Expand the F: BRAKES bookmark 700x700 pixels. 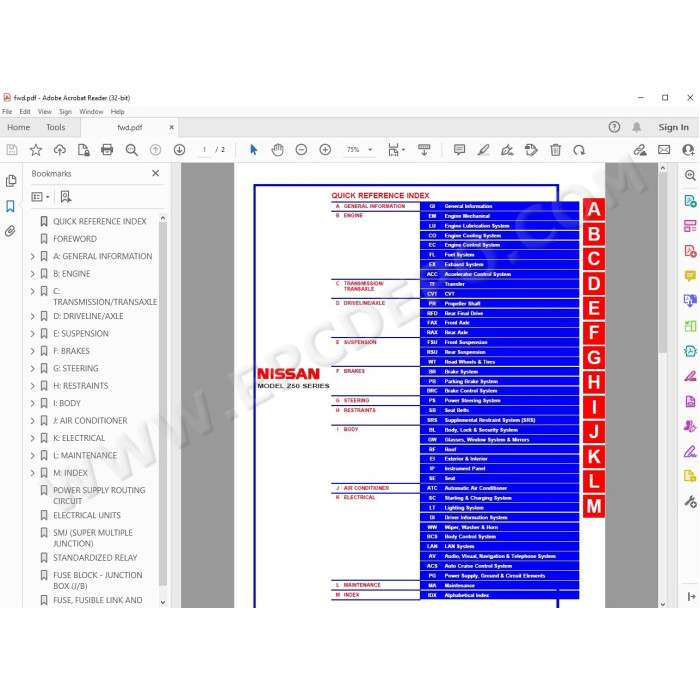point(33,351)
